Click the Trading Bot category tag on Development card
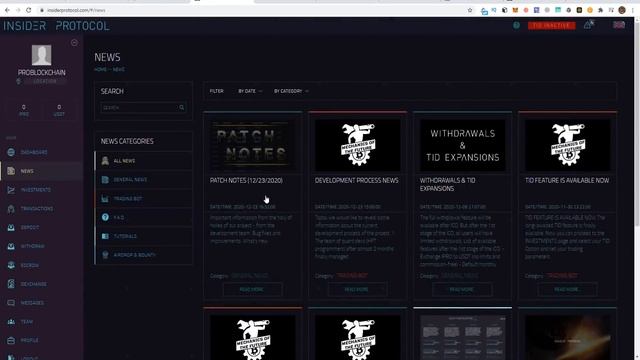The width and height of the screenshot is (640, 360). point(352,276)
